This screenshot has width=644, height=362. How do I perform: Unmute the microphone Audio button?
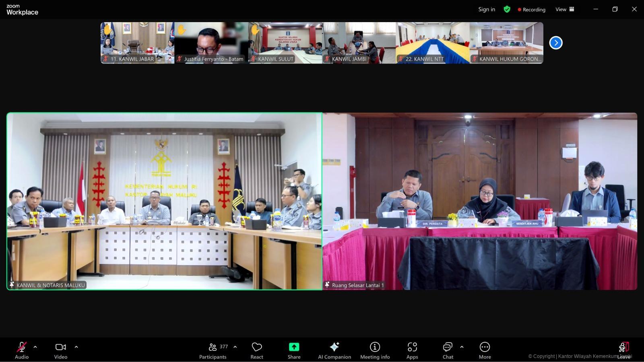(22, 350)
